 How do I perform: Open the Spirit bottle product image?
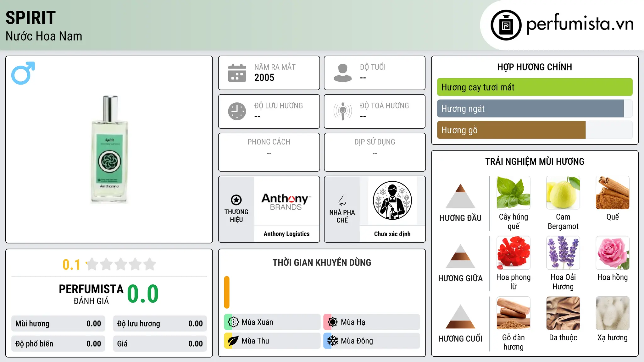[x=109, y=150]
